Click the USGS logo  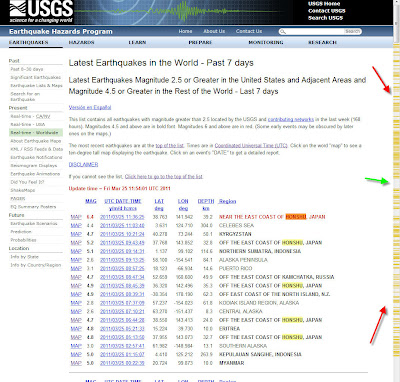(41, 12)
